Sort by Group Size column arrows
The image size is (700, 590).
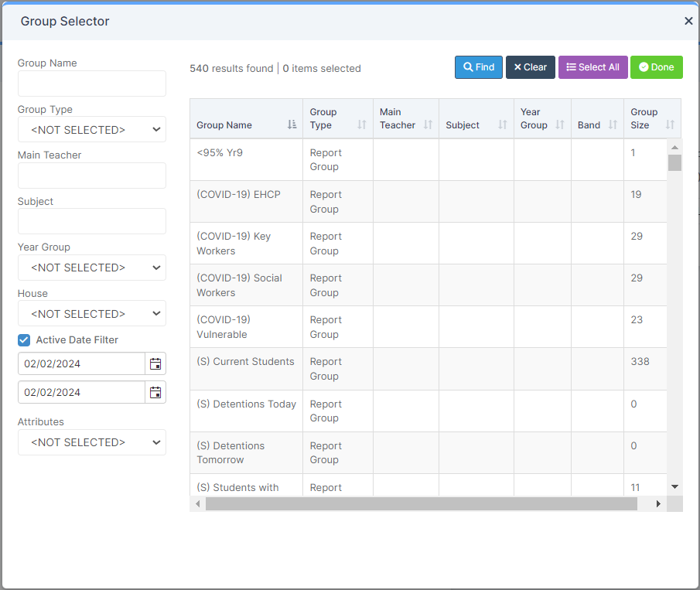pos(670,124)
